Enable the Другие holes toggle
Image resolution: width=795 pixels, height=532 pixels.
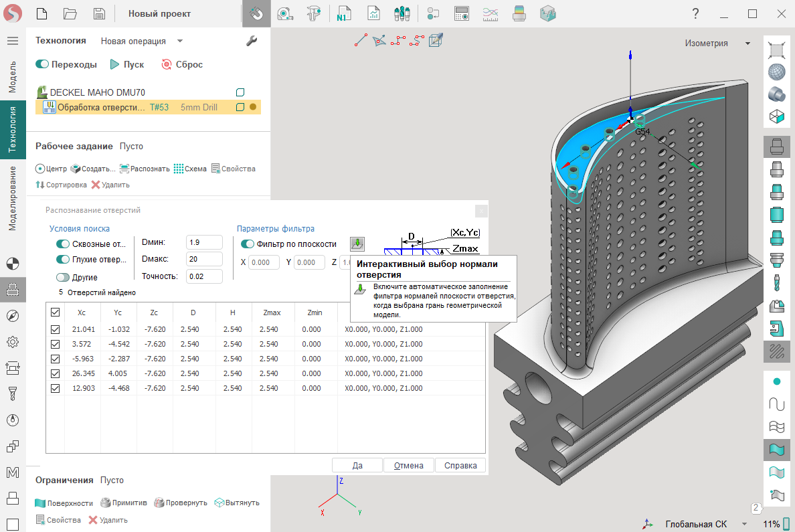coord(64,277)
